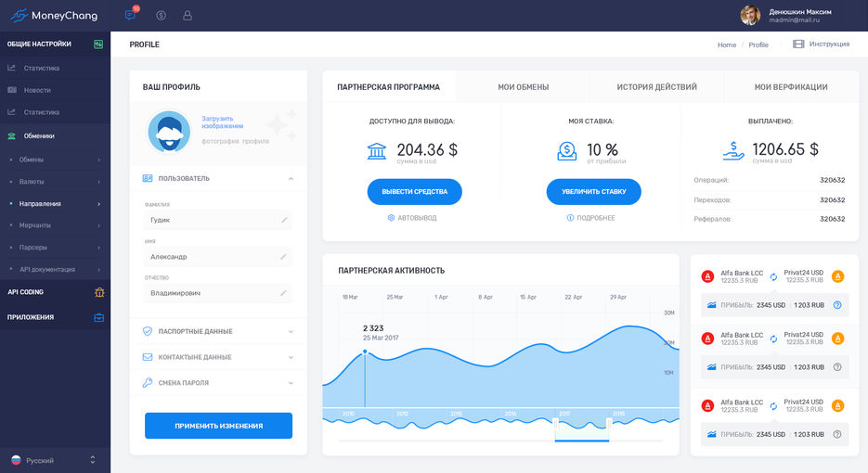Switch to the История действий tab
The width and height of the screenshot is (868, 473).
[657, 87]
